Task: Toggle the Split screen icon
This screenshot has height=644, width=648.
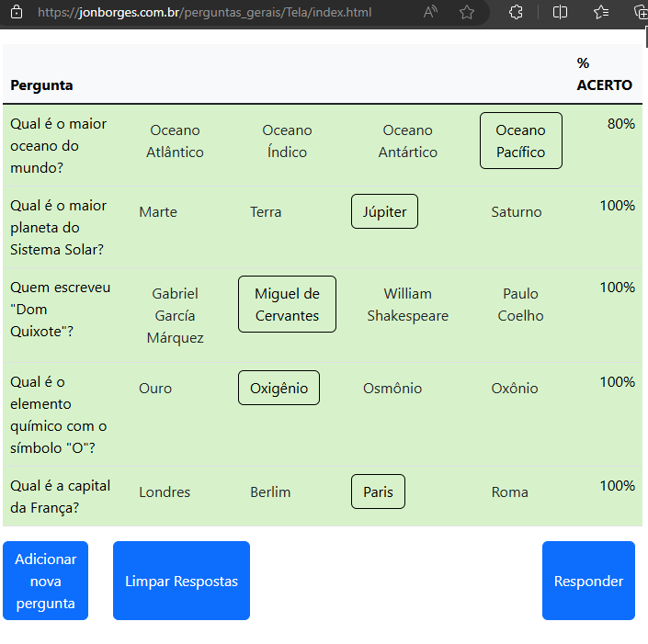Action: point(561,13)
